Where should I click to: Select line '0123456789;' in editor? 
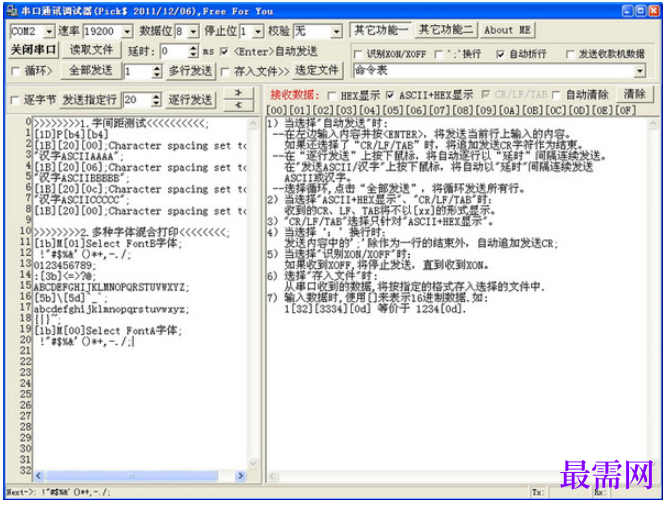click(x=65, y=266)
